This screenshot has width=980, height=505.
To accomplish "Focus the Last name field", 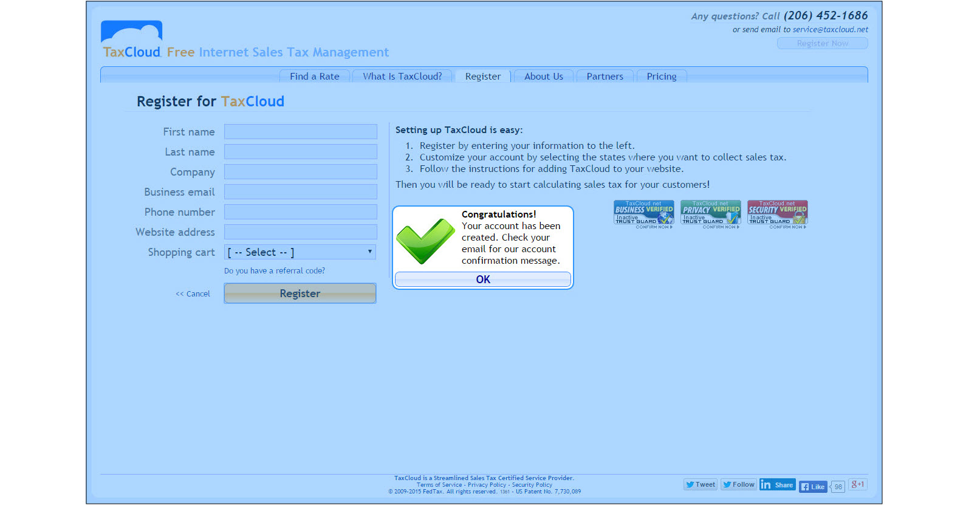I will coord(301,152).
